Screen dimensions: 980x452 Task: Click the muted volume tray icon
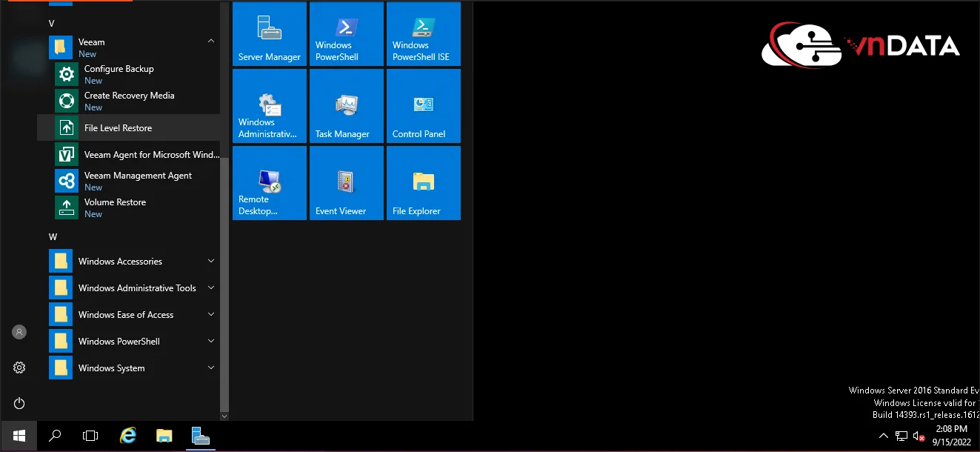point(919,436)
